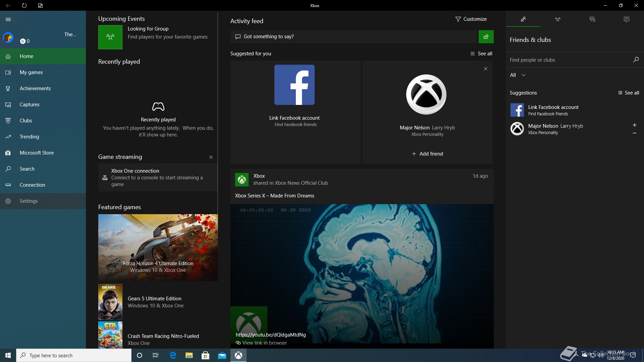The width and height of the screenshot is (644, 362).
Task: Open Crash Team Racing Nitro-Fueled cover
Action: click(x=110, y=335)
